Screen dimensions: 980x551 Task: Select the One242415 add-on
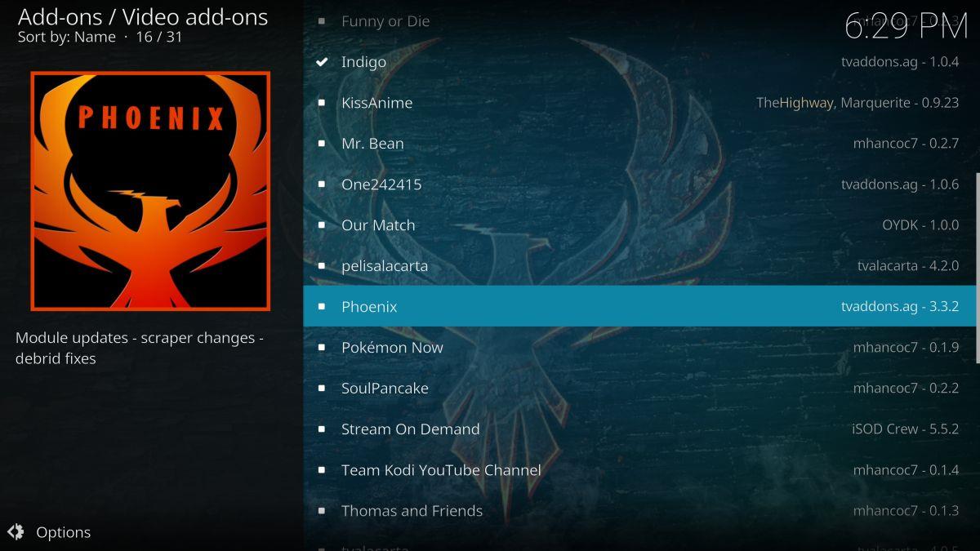[x=641, y=184]
